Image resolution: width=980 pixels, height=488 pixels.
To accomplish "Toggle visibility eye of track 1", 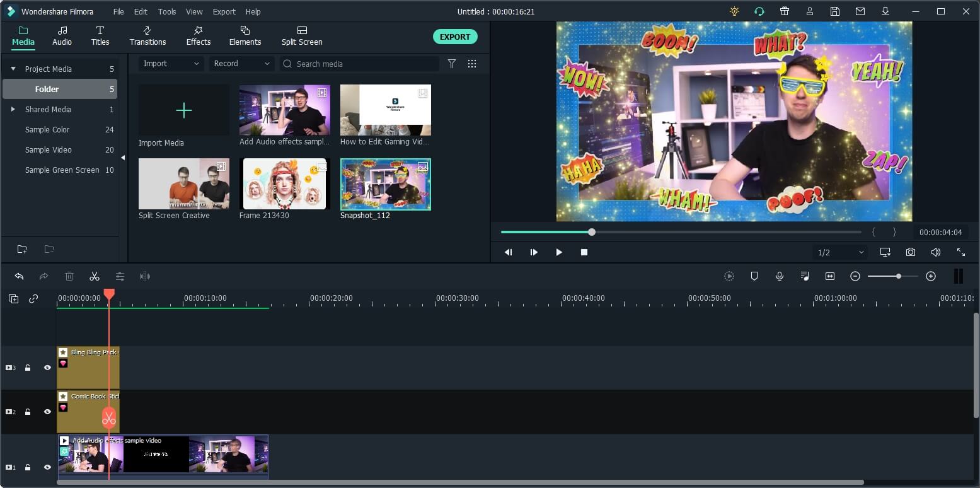I will tap(47, 467).
